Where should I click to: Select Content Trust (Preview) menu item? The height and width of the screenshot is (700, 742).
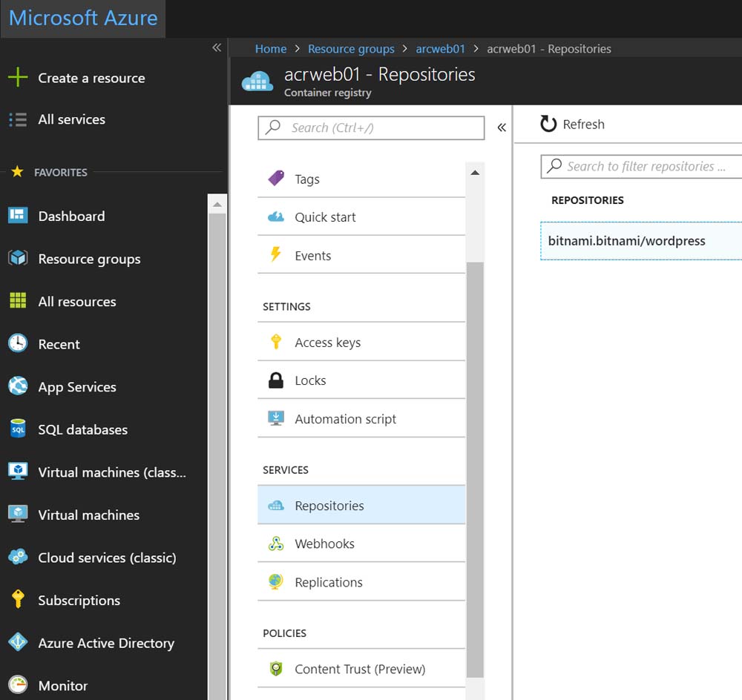click(x=360, y=669)
